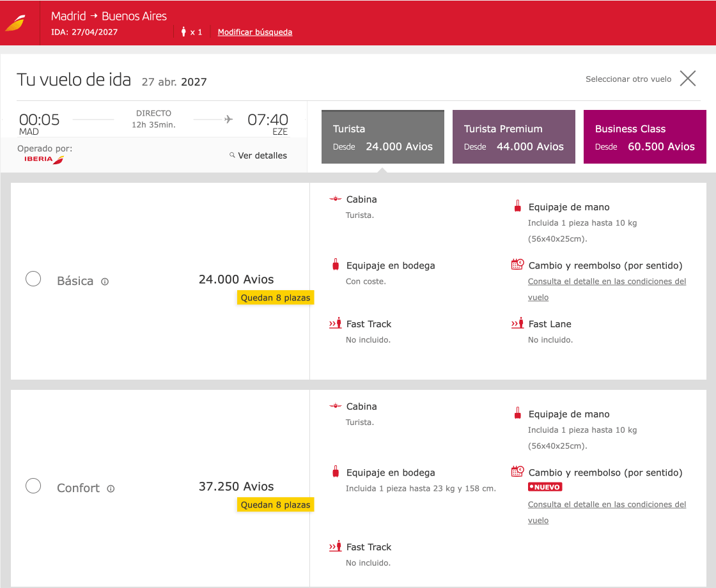Click the 00:05 departure time
Image resolution: width=716 pixels, height=588 pixels.
39,120
